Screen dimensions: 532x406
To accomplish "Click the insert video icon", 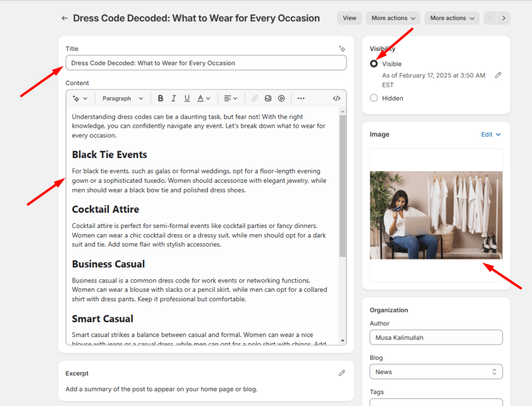I will (x=281, y=98).
